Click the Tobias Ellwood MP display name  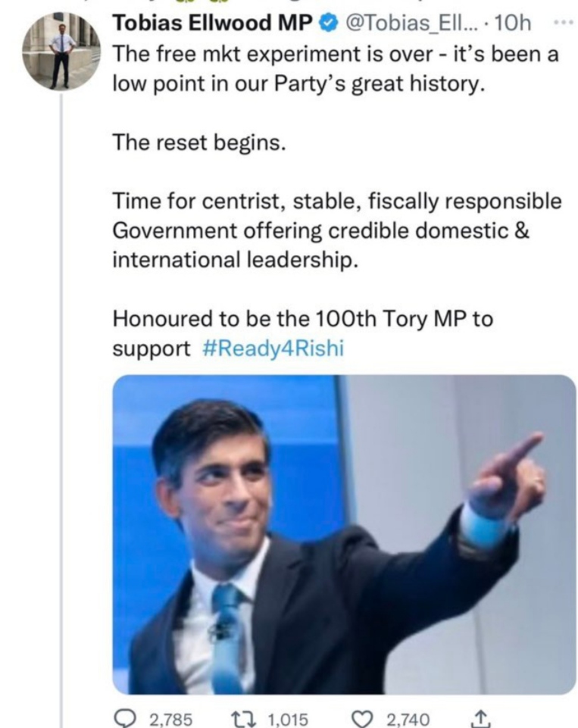[212, 24]
